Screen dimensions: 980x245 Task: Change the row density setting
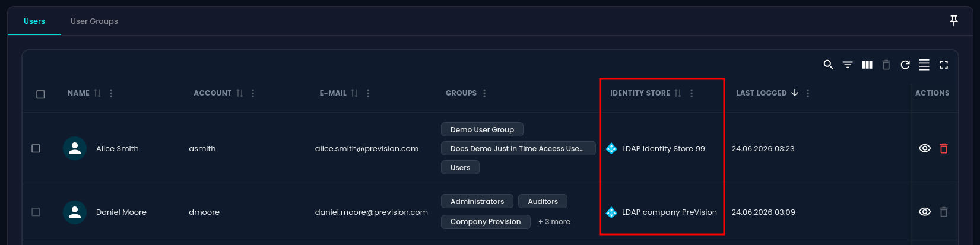(924, 65)
